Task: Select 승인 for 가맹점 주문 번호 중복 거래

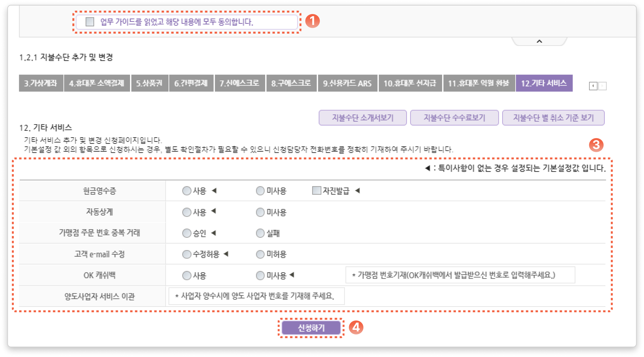Action: tap(186, 233)
